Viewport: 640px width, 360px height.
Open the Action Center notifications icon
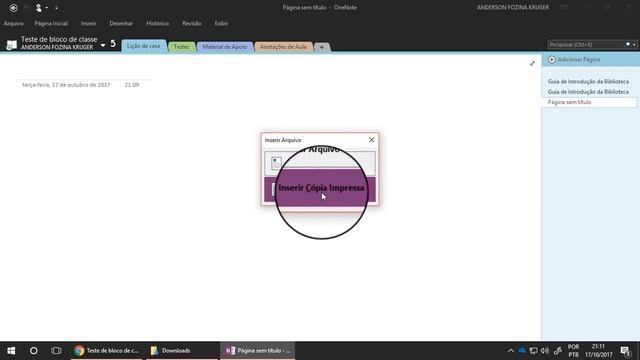tap(625, 351)
